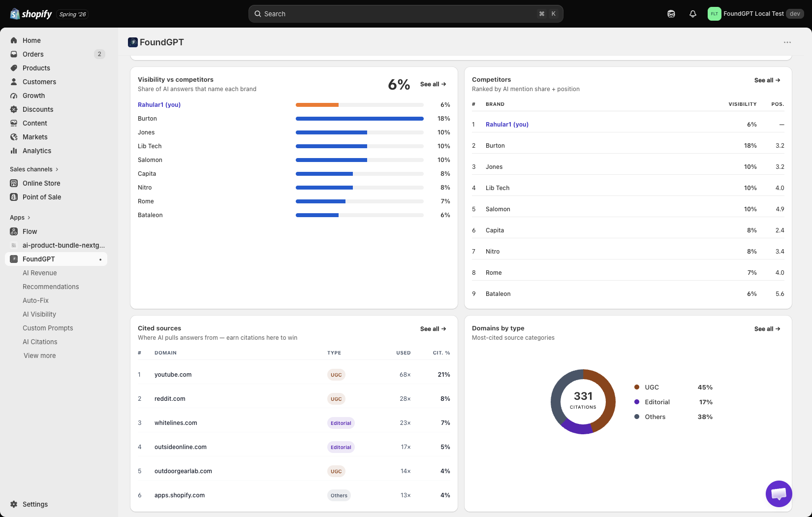See all in Domains by type
This screenshot has height=517, width=812.
(767, 329)
